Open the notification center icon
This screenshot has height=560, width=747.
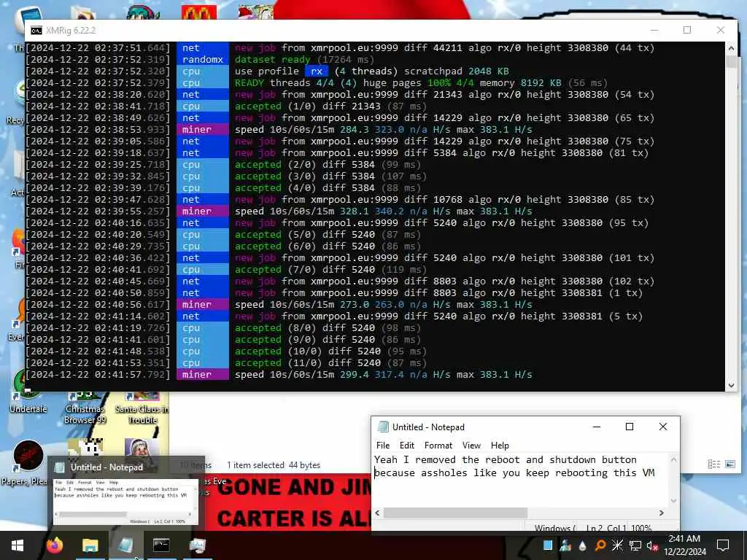click(723, 545)
